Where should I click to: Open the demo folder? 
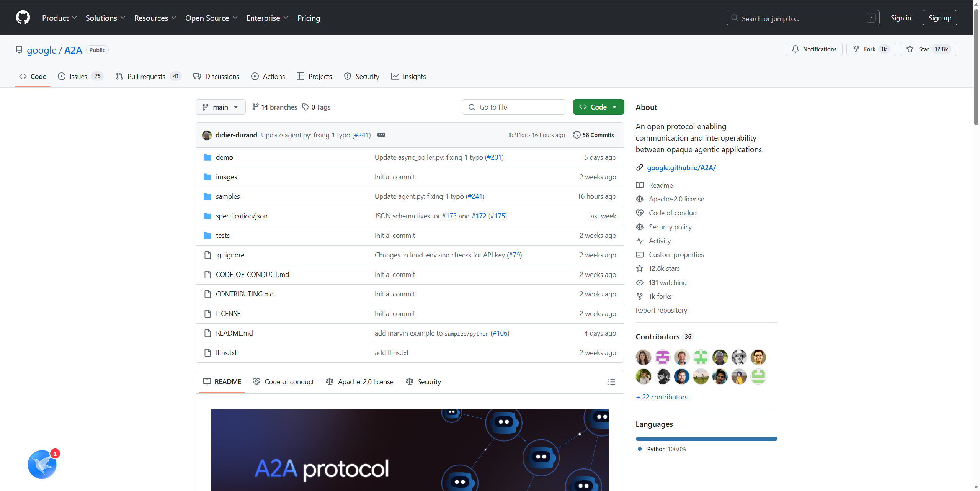point(224,157)
